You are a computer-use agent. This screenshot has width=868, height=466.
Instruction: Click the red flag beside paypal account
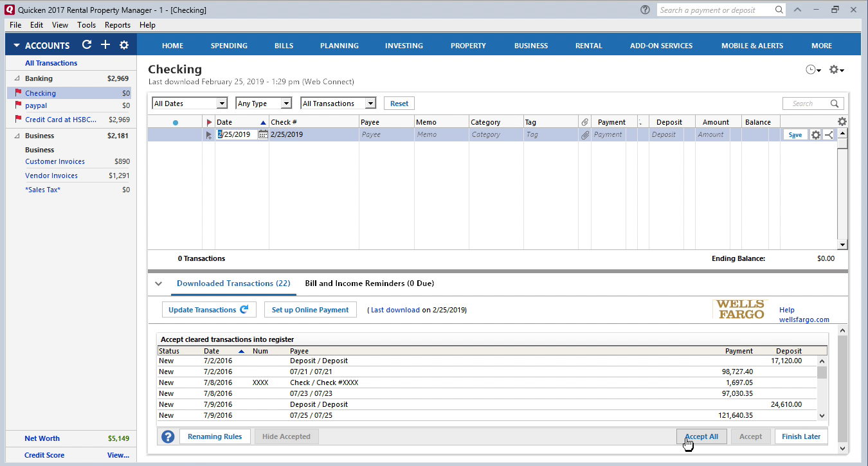18,105
